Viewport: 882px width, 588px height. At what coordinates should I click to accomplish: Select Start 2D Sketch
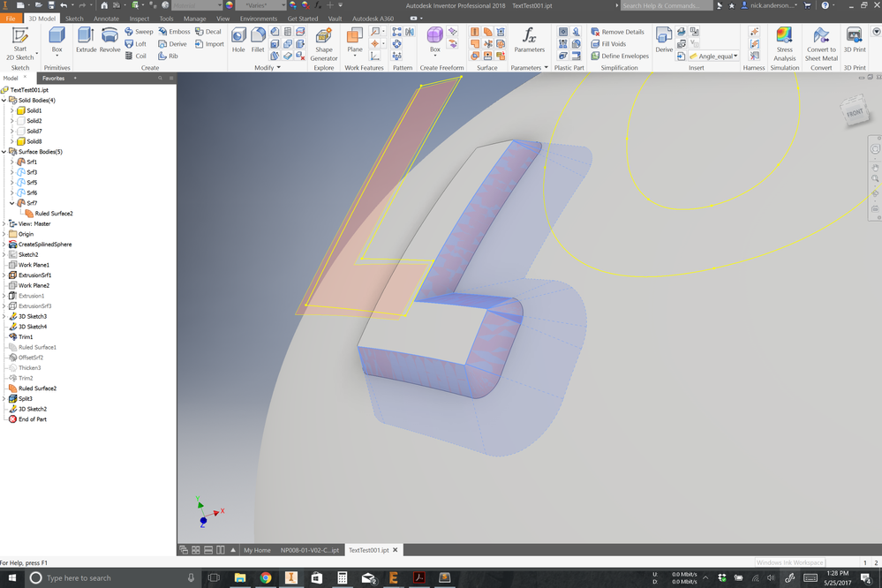click(20, 44)
